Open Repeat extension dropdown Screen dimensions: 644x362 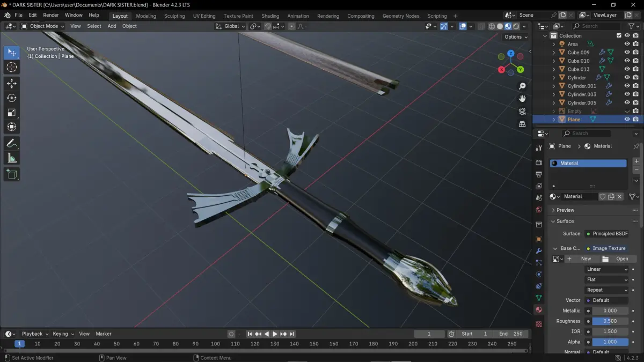pos(606,290)
